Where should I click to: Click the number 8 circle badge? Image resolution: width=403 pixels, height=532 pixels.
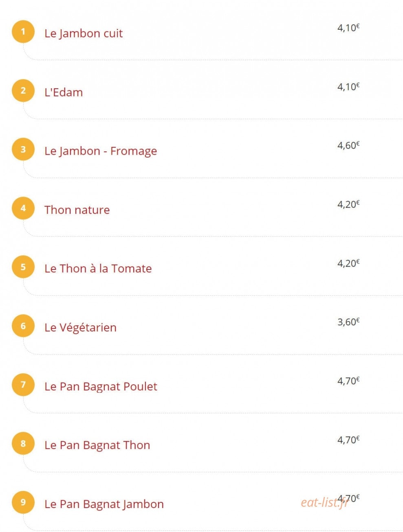tap(23, 443)
